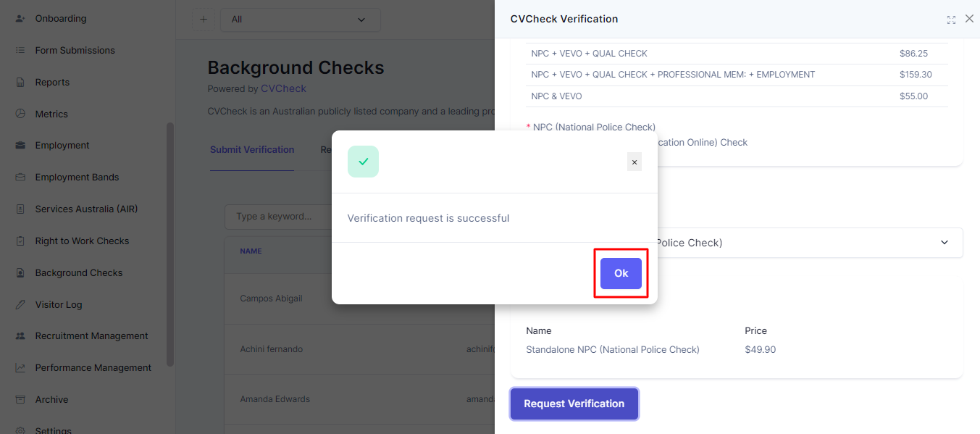Go to Form Submissions menu item
This screenshot has height=434, width=980.
(x=75, y=51)
